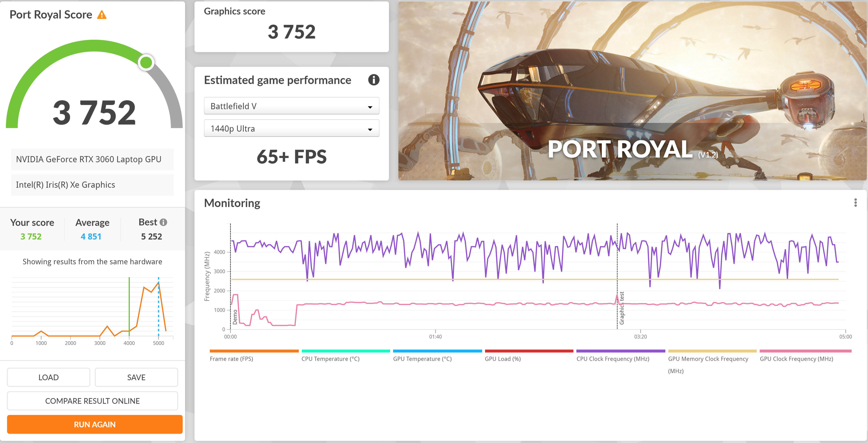Select the Intel(R) Iris(R) Xe Graphics row
Screen dimensions: 868x443
pos(92,185)
